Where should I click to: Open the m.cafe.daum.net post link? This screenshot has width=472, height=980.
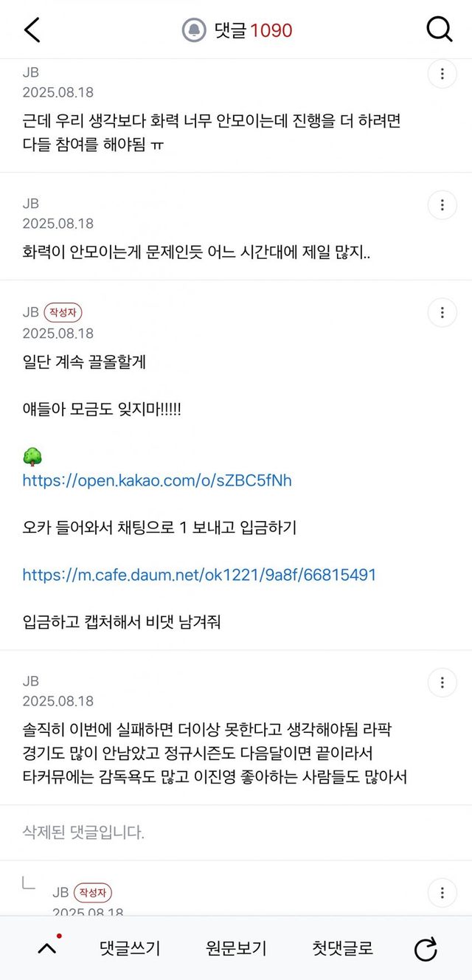point(199,574)
